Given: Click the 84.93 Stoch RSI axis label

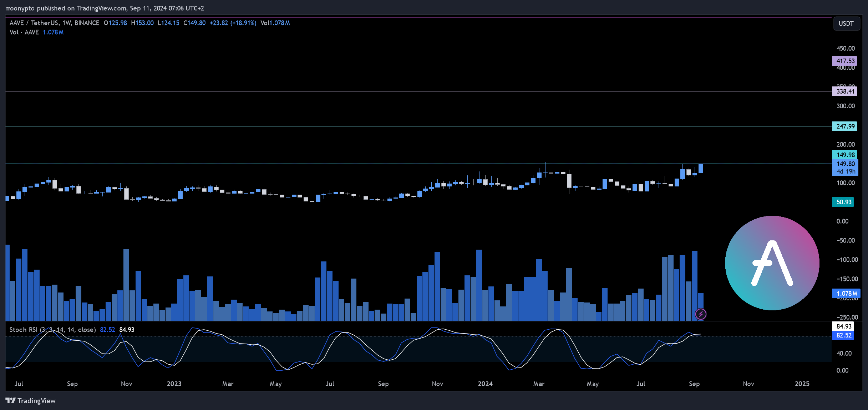Looking at the screenshot, I should pos(843,326).
